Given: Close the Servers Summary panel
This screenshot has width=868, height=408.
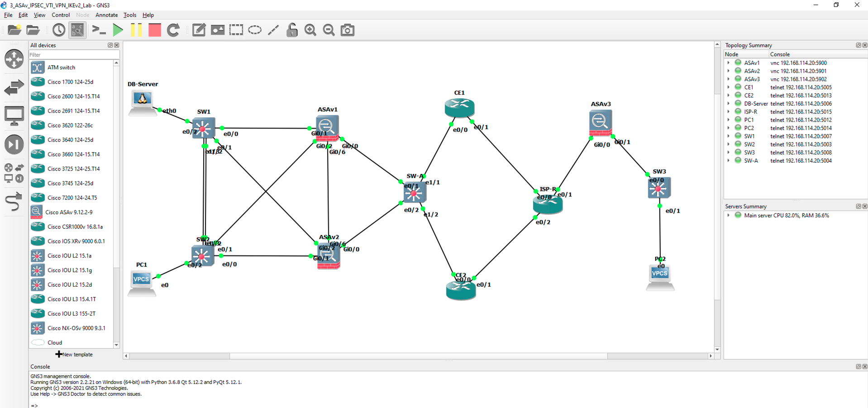Looking at the screenshot, I should [x=865, y=206].
